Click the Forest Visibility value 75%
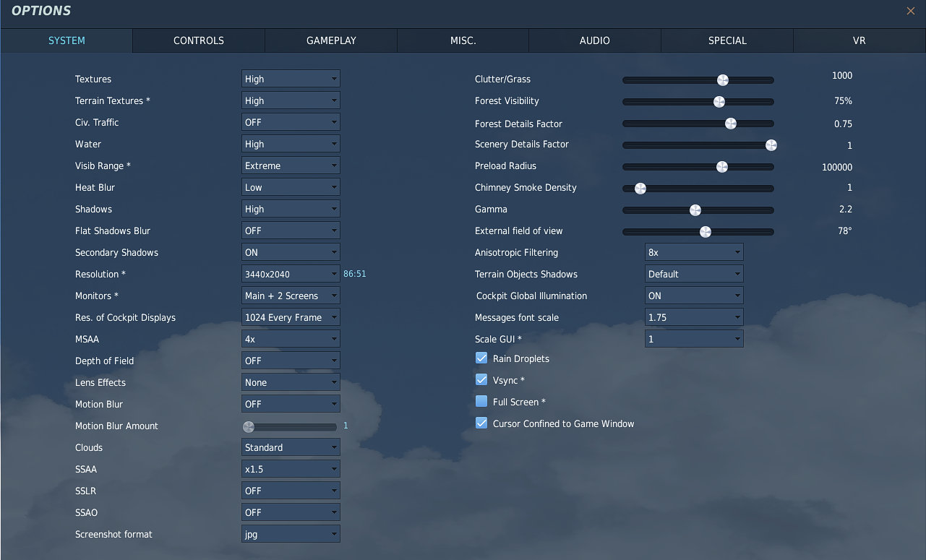Viewport: 926px width, 560px height. click(843, 101)
